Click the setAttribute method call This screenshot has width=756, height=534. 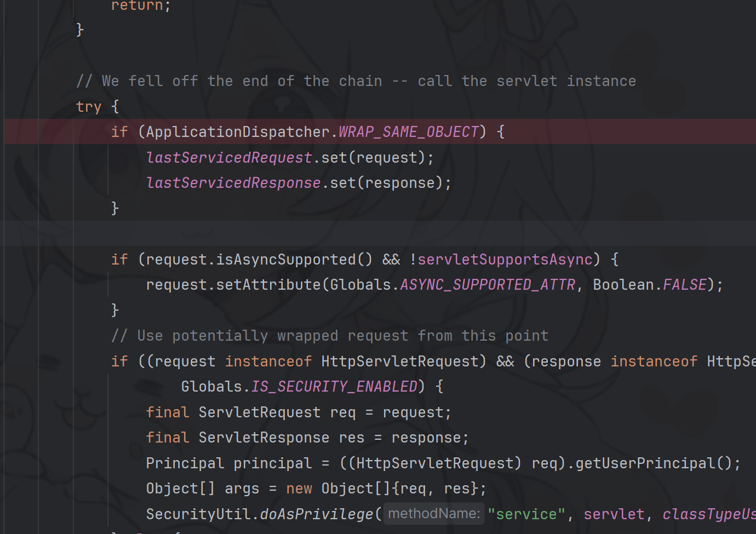[268, 285]
